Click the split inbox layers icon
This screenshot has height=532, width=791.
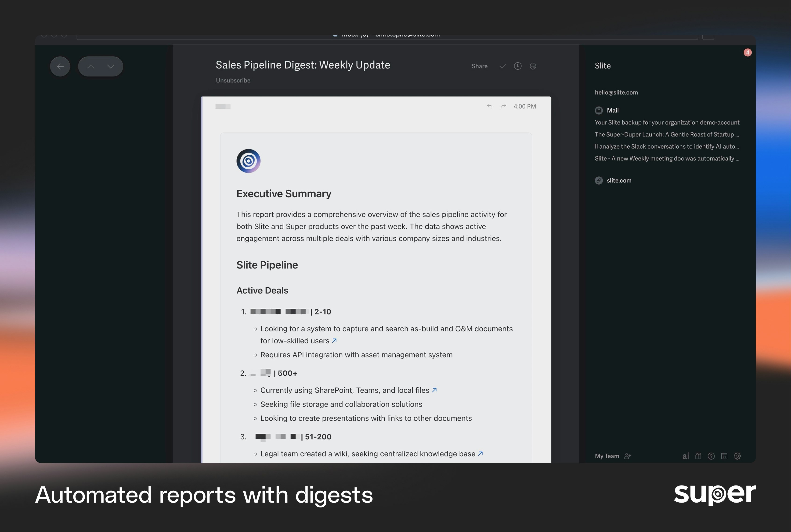coord(533,66)
